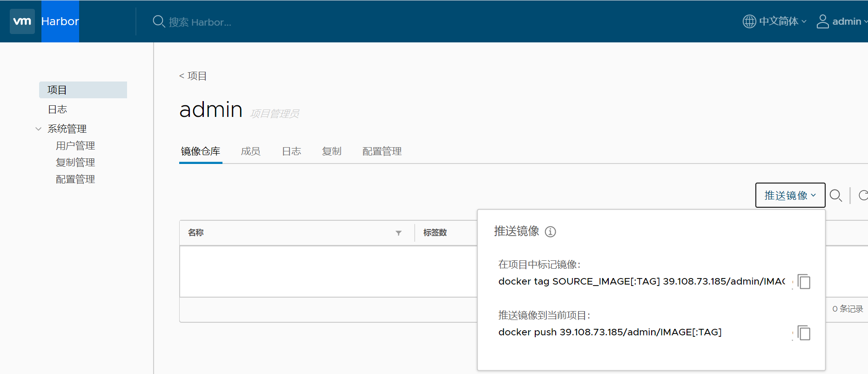The height and width of the screenshot is (374, 868).
Task: Switch to the 成员 tab
Action: click(x=250, y=151)
